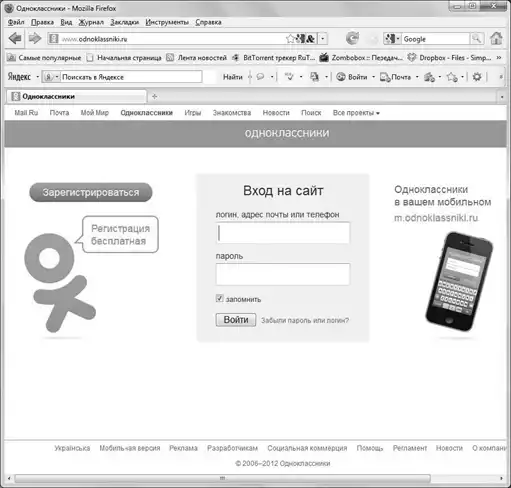Screen dimensions: 511x488
Task: Click Українська language link in footer
Action: tap(72, 448)
